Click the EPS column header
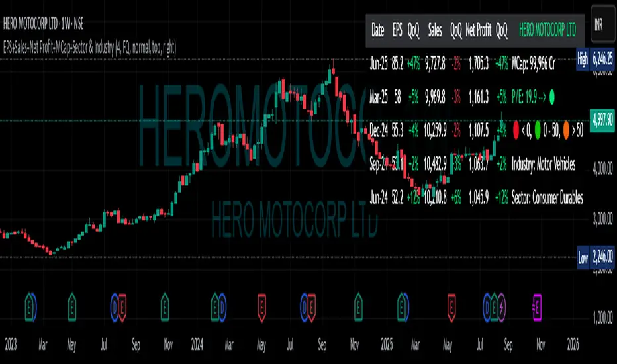 click(397, 30)
